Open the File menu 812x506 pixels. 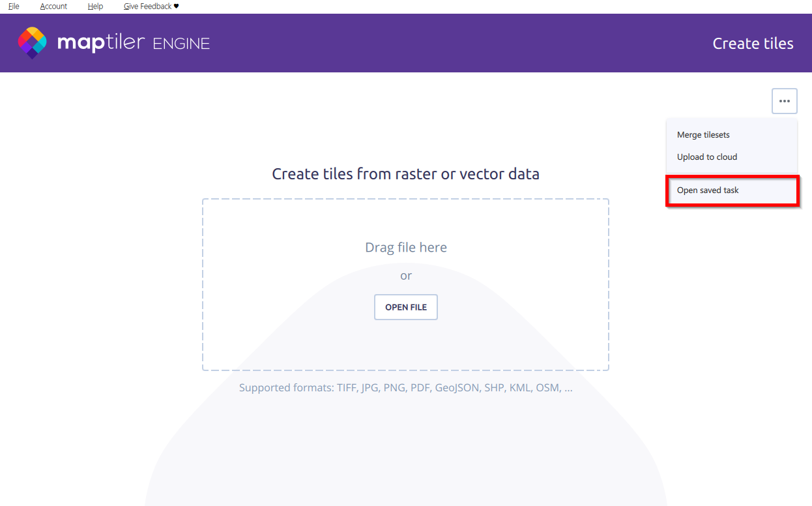click(14, 7)
